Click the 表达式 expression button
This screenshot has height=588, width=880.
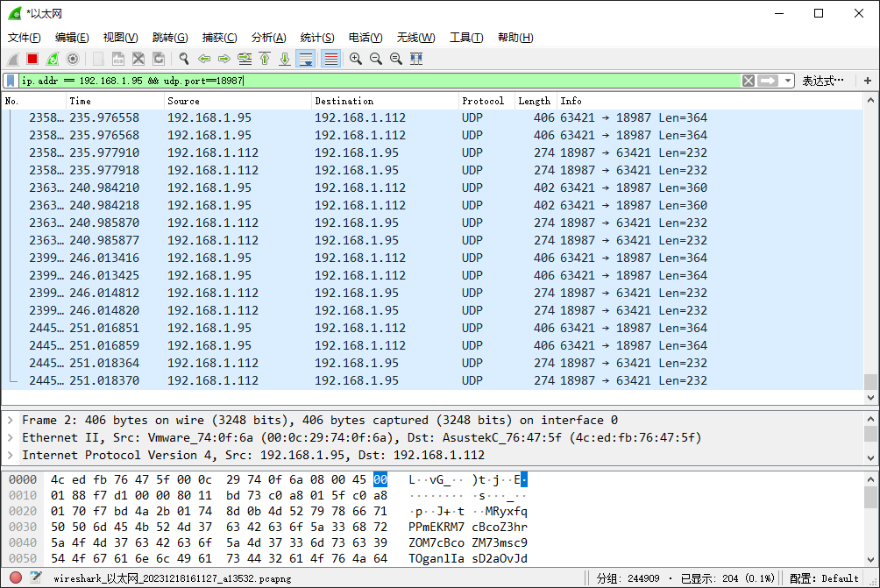pos(823,81)
